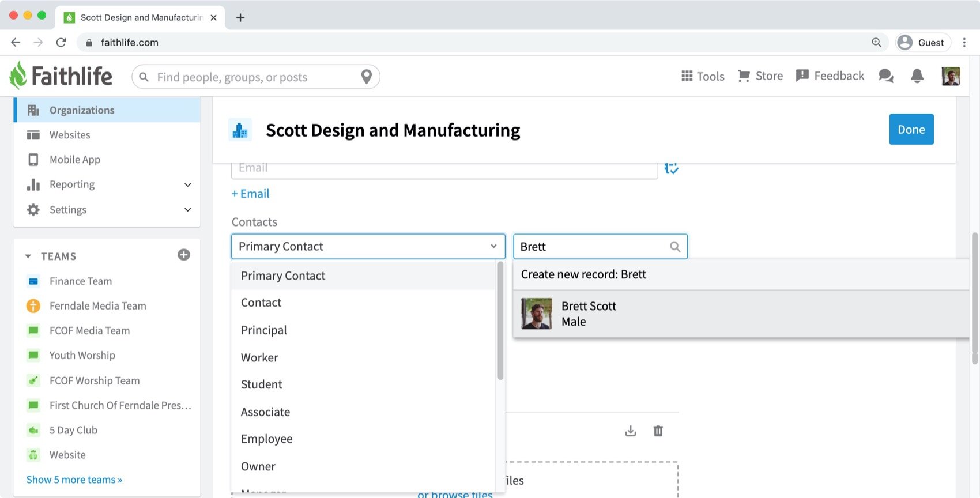Viewport: 980px width, 498px height.
Task: Expand the Settings chevron
Action: point(187,210)
